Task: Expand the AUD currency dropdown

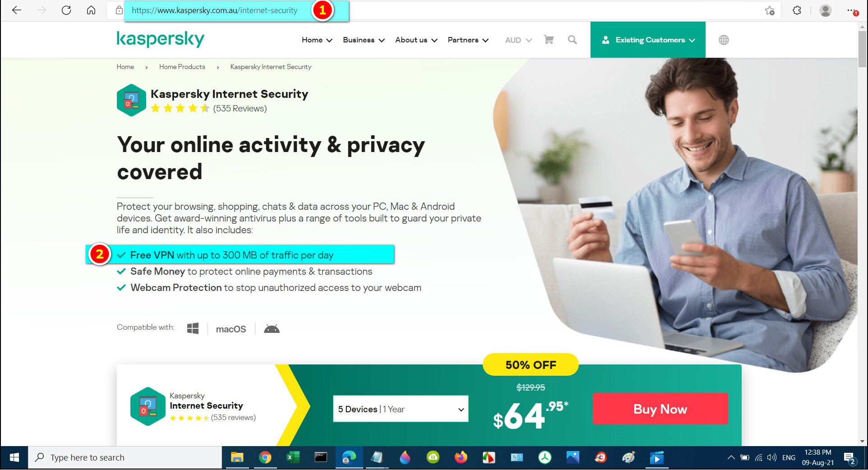Action: point(518,40)
